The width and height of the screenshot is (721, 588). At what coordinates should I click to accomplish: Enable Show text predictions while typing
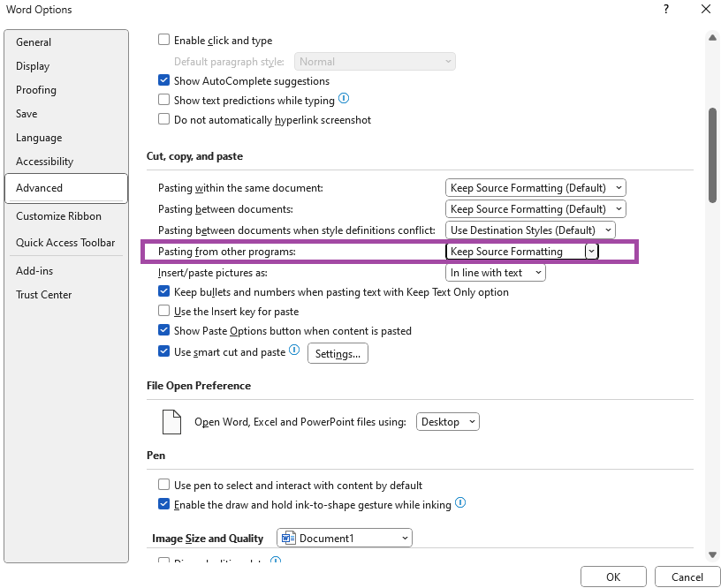pos(163,100)
